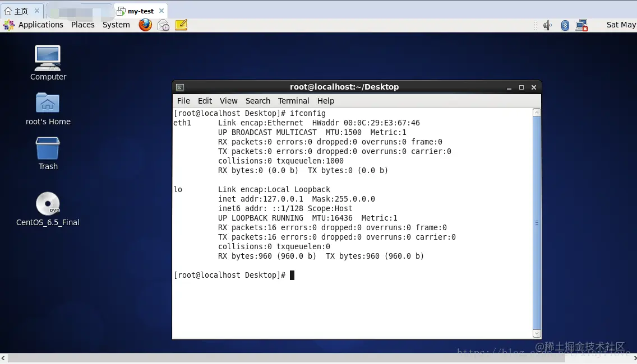637x364 pixels.
Task: Click the txqueuelen:1000 text
Action: (x=310, y=161)
